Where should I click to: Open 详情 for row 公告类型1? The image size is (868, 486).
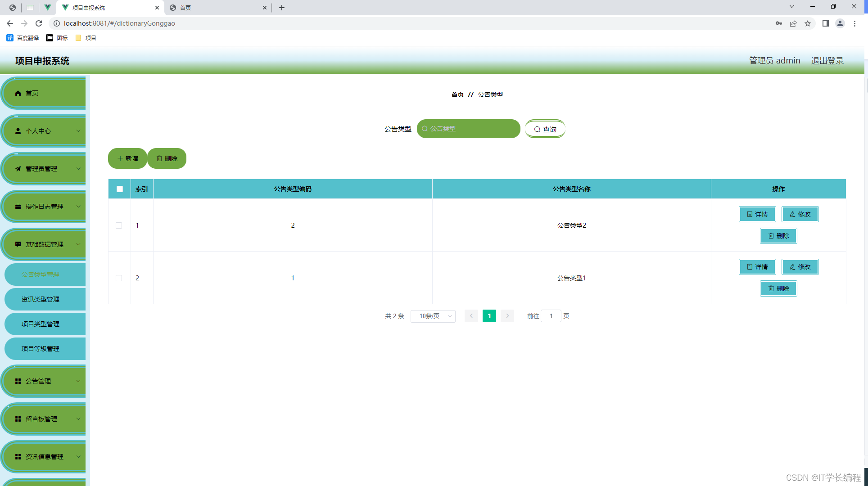click(757, 267)
